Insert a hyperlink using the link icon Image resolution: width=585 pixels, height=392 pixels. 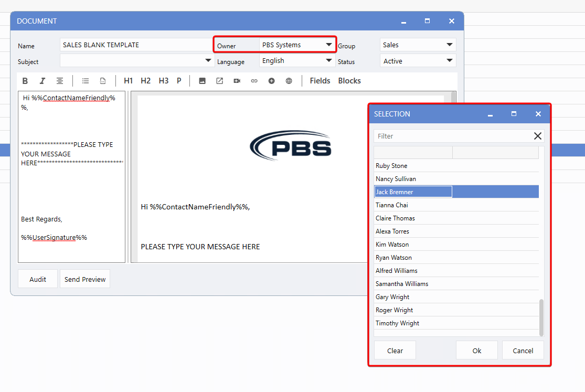pyautogui.click(x=254, y=81)
